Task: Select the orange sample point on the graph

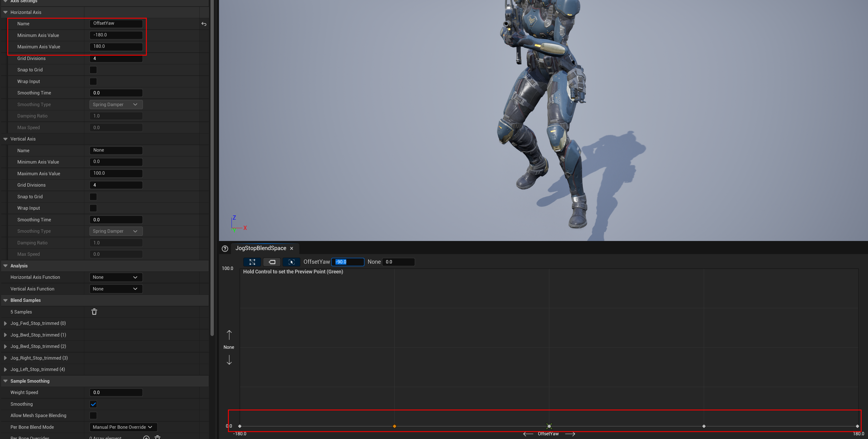Action: [x=394, y=426]
